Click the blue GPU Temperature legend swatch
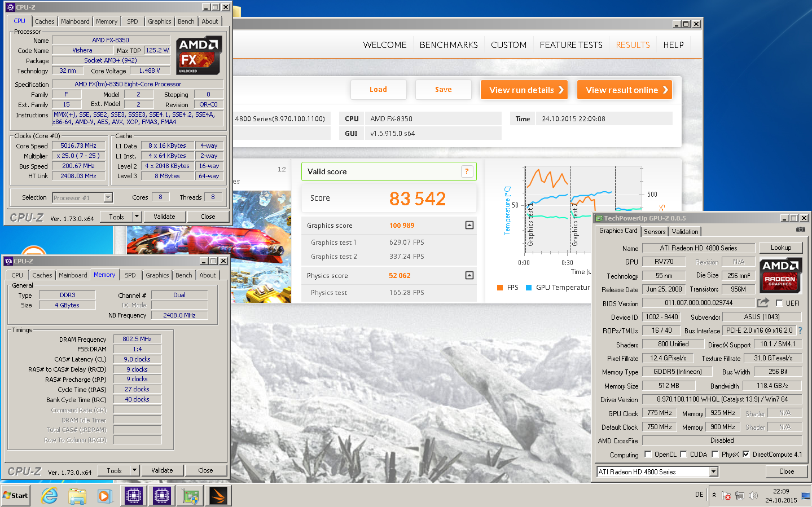The width and height of the screenshot is (812, 507). 529,288
